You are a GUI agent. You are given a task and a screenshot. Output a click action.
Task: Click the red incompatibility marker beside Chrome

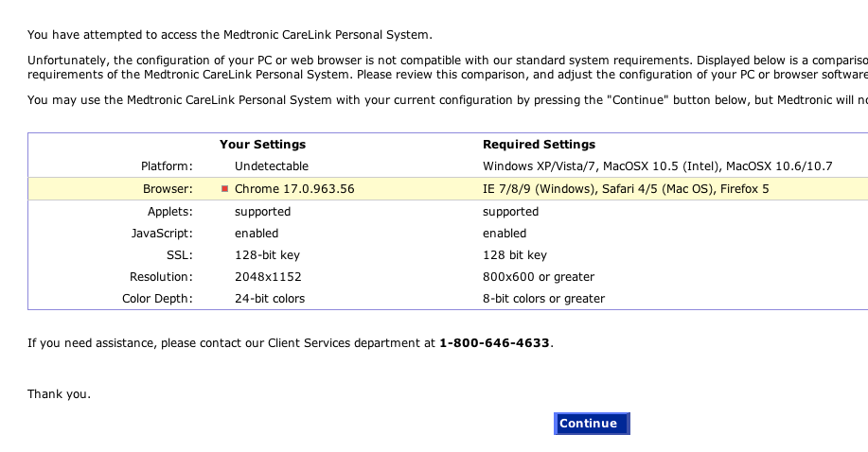point(224,189)
